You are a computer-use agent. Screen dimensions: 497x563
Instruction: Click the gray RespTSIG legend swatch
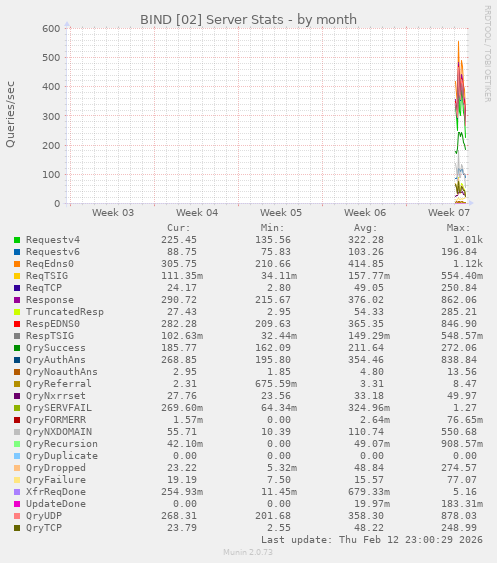point(17,336)
